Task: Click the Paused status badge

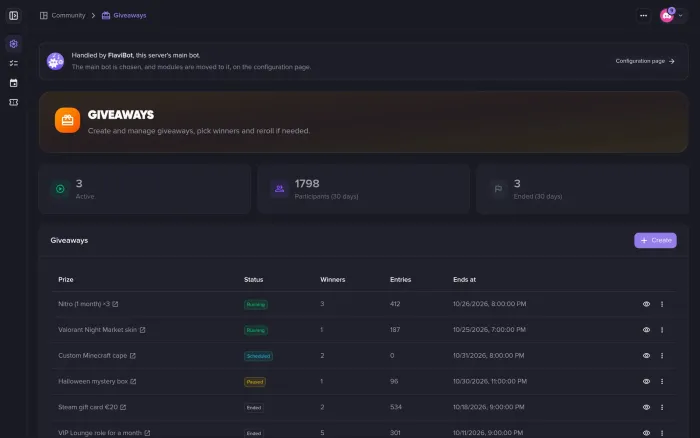Action: coord(255,382)
